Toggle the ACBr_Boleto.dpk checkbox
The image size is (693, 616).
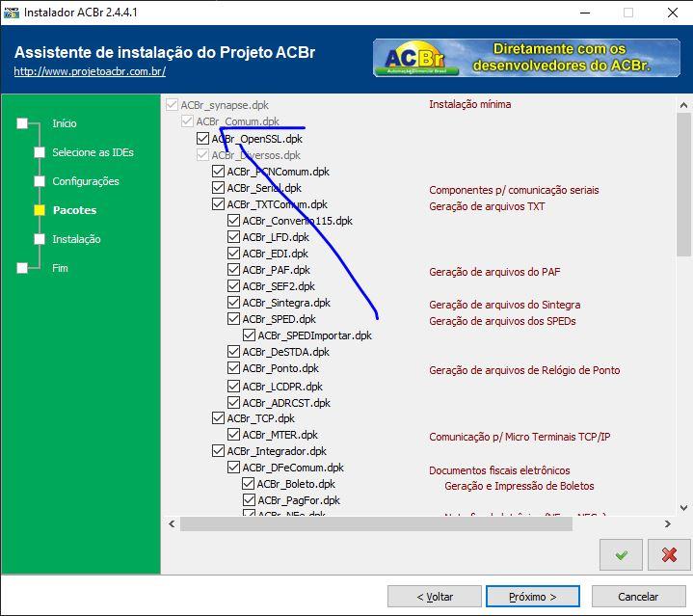click(x=249, y=483)
